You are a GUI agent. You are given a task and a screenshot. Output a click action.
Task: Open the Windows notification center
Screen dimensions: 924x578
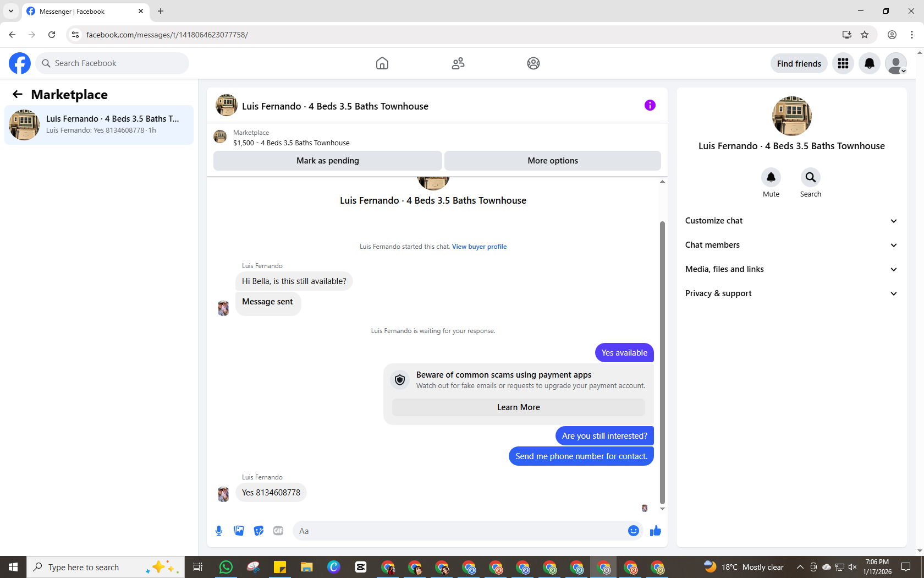906,567
